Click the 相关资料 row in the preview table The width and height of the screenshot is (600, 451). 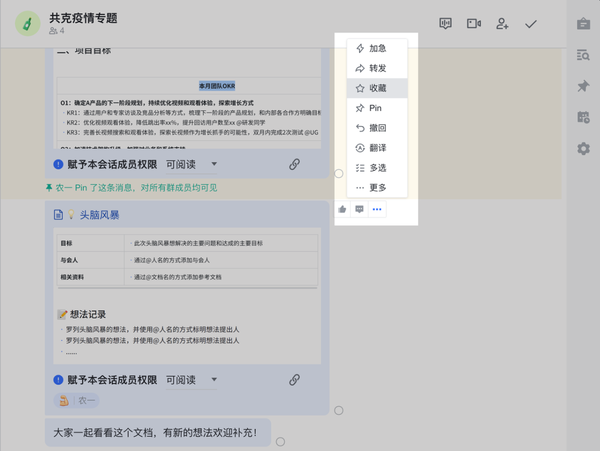click(187, 277)
